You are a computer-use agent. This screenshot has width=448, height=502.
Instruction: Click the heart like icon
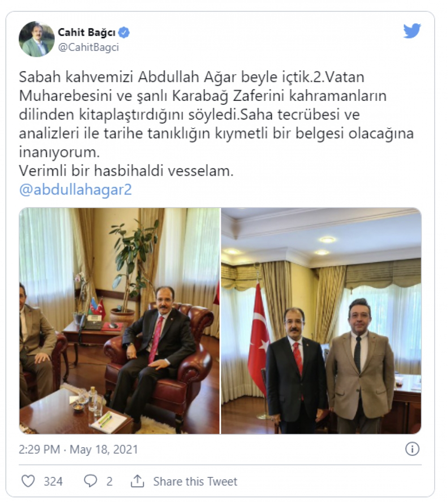28,481
